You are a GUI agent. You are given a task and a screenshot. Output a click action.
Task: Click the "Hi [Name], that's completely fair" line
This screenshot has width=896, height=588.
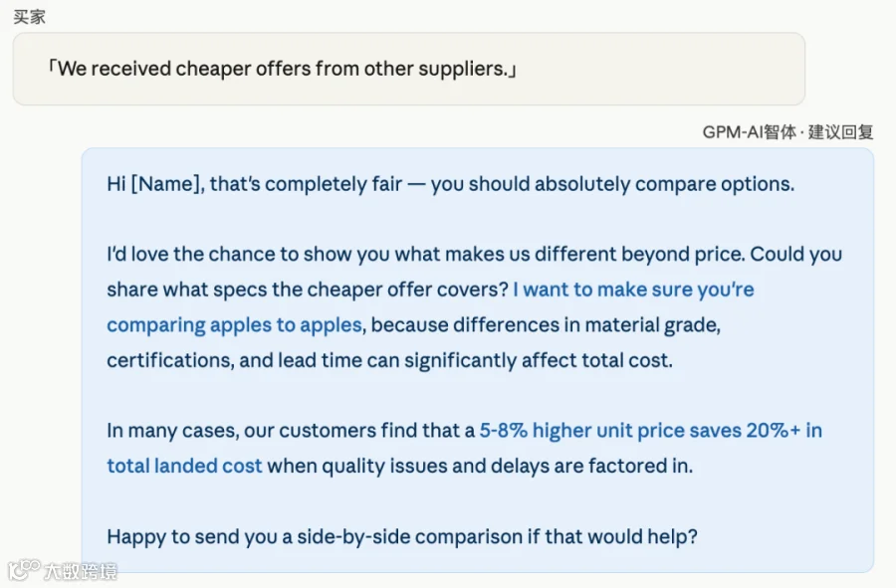pyautogui.click(x=254, y=184)
